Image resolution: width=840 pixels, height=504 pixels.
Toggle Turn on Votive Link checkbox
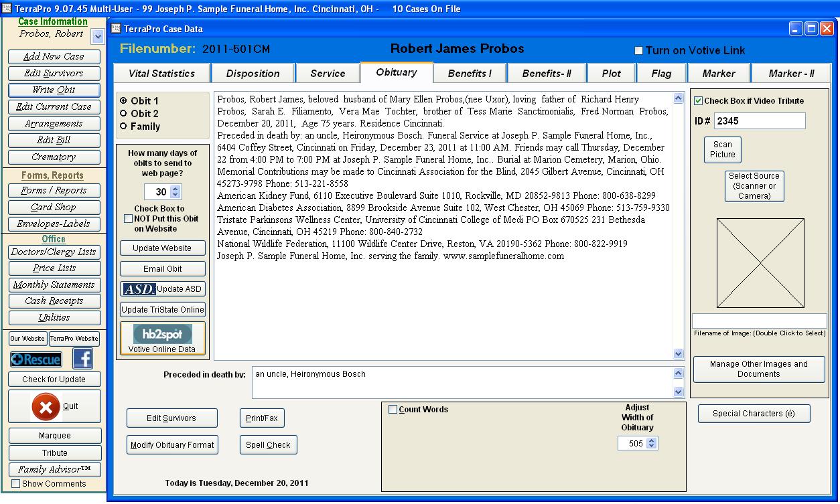(638, 51)
